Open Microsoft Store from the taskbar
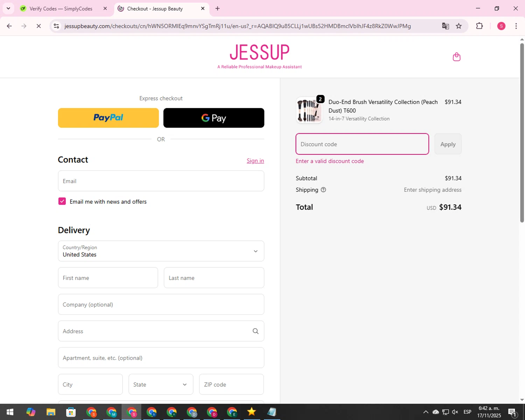Viewport: 525px width, 420px height. click(x=71, y=412)
